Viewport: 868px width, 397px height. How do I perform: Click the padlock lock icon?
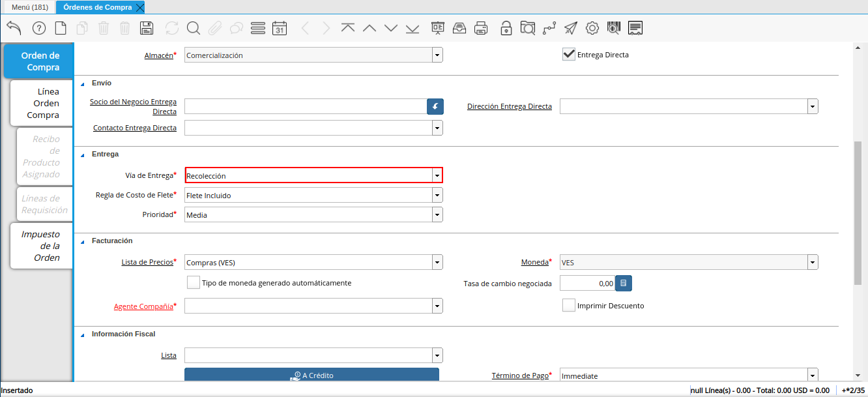pos(506,28)
